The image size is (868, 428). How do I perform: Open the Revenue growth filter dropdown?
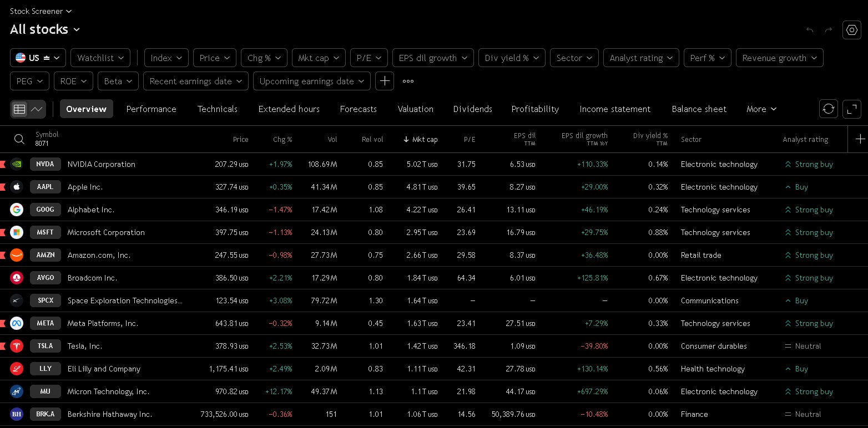[780, 58]
